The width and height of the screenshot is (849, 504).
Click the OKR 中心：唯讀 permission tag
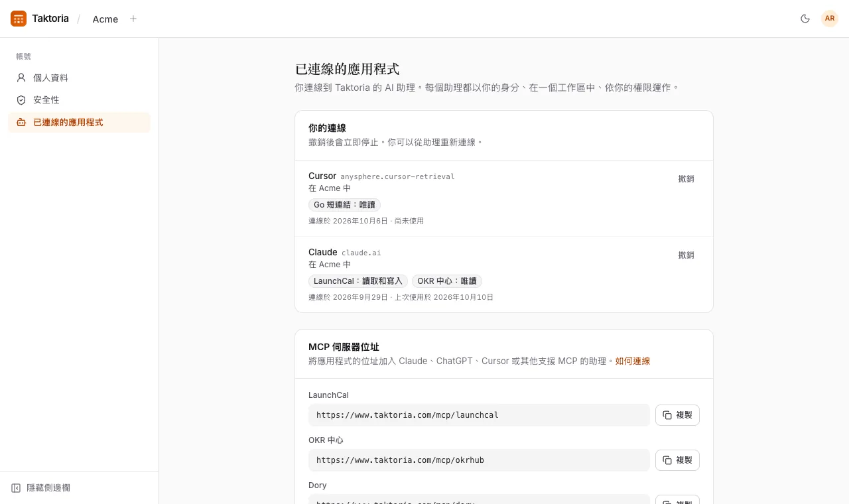point(447,281)
